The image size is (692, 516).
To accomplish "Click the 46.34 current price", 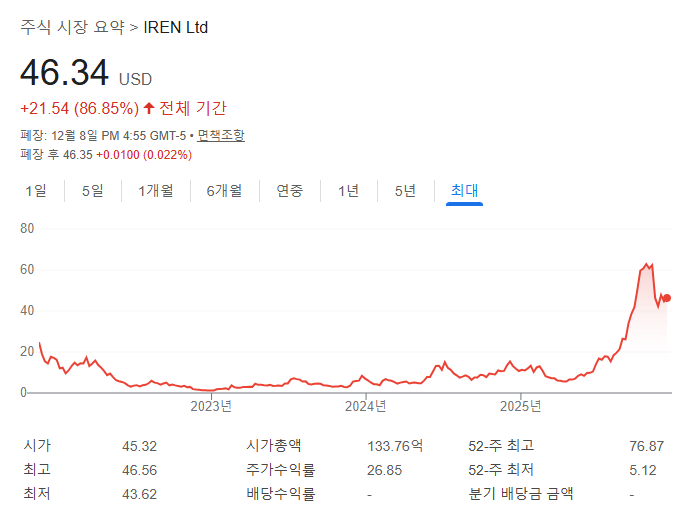I will [64, 73].
